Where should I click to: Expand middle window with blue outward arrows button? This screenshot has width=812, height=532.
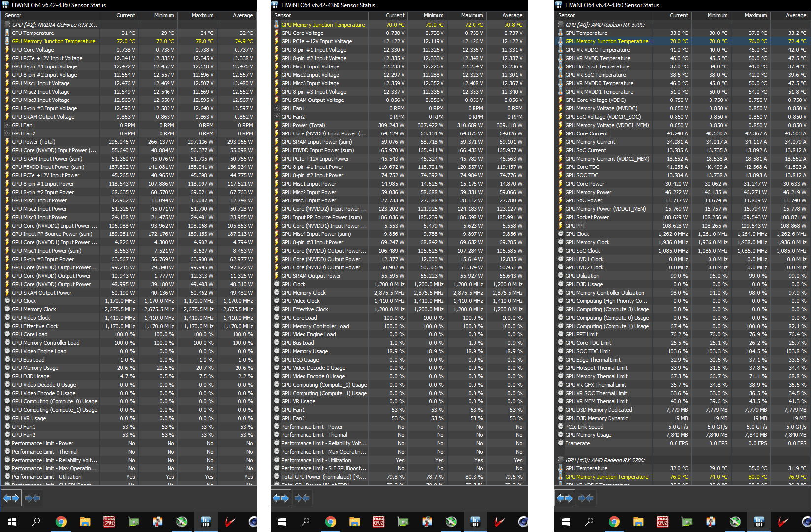281,498
